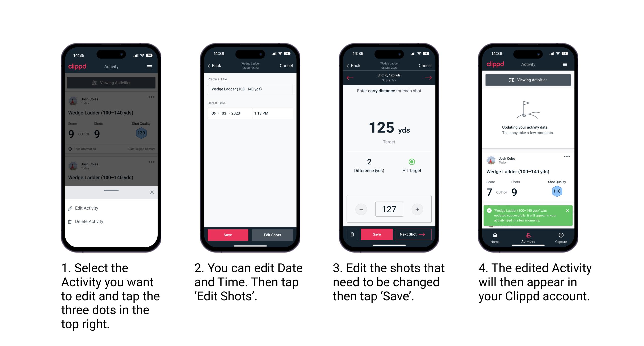Screen dimensions: 644x346
Task: Tap the Save button on shot screen
Action: pos(376,234)
